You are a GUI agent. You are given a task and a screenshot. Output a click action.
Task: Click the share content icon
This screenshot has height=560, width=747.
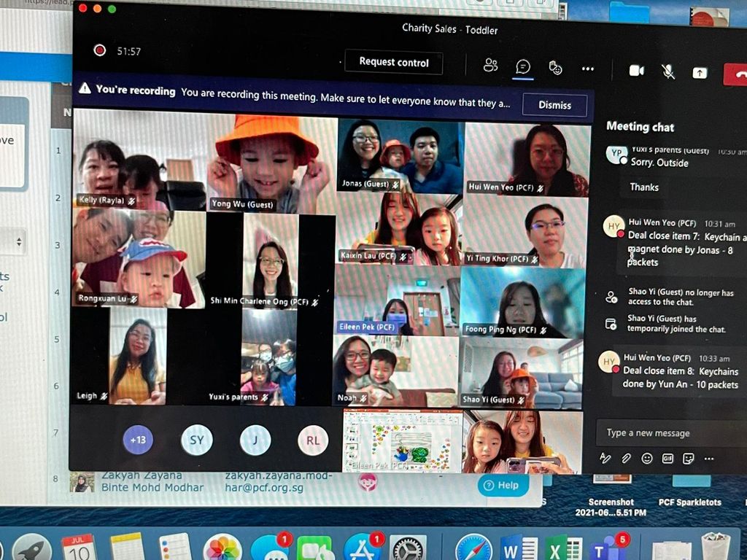[x=700, y=73]
